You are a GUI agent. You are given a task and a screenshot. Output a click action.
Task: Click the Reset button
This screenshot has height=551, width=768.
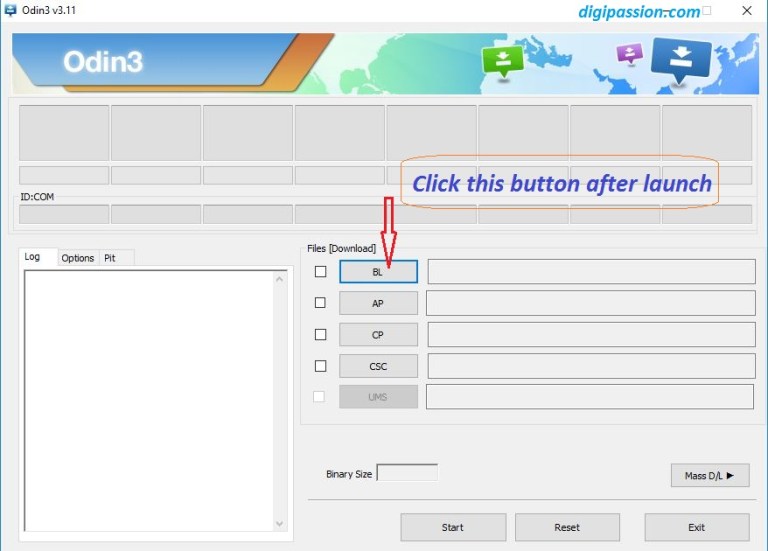point(567,527)
